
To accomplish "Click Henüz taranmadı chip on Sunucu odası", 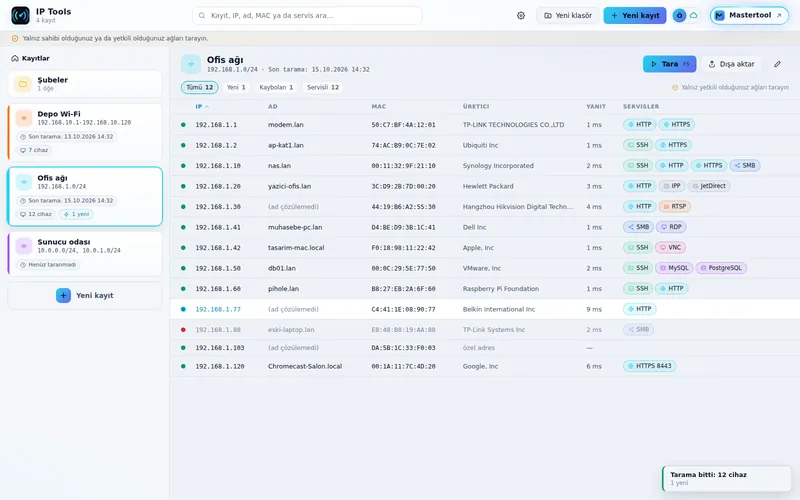I will pyautogui.click(x=48, y=265).
